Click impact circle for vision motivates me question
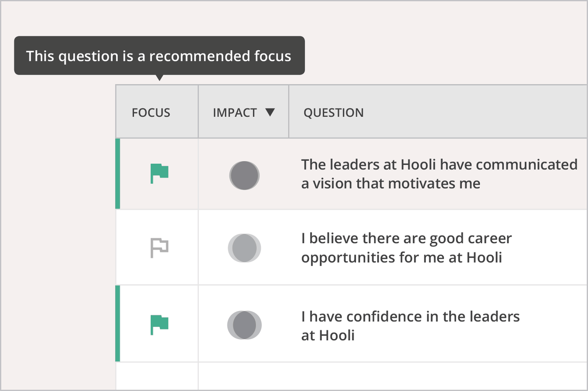Screen dimensions: 588x391 click(x=244, y=176)
